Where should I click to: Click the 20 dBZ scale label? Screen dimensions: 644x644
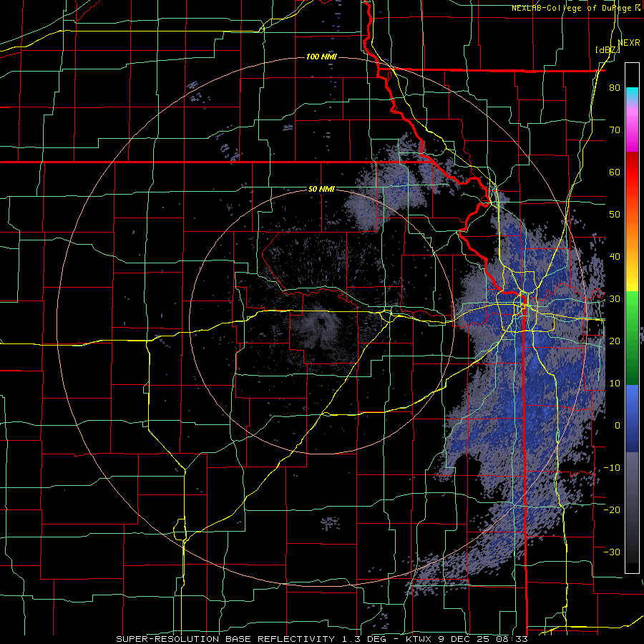click(615, 341)
